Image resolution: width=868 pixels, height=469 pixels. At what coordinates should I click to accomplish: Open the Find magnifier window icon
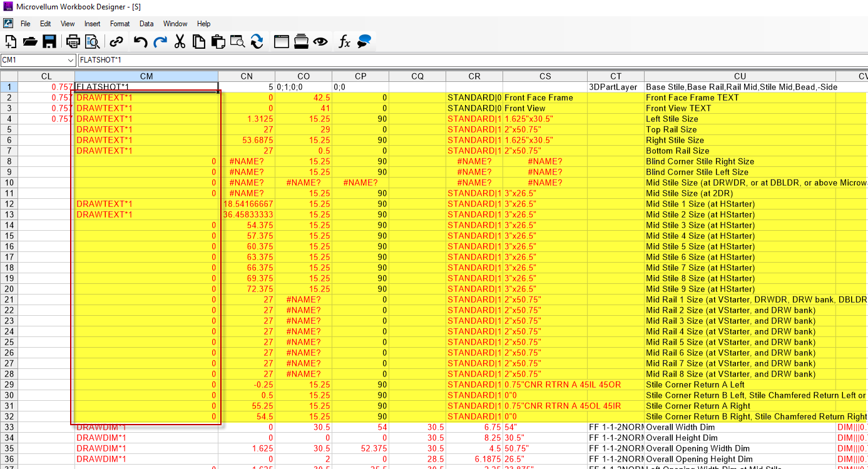tap(237, 42)
